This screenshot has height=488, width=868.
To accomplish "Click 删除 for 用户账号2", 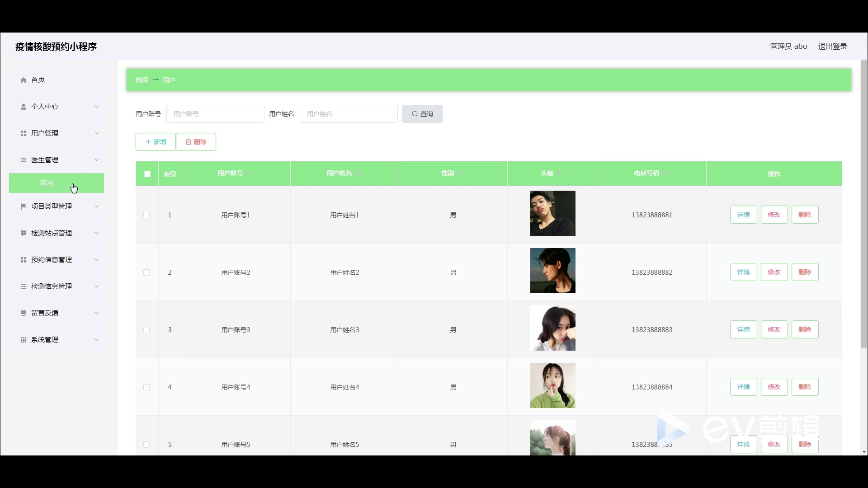I will [805, 272].
